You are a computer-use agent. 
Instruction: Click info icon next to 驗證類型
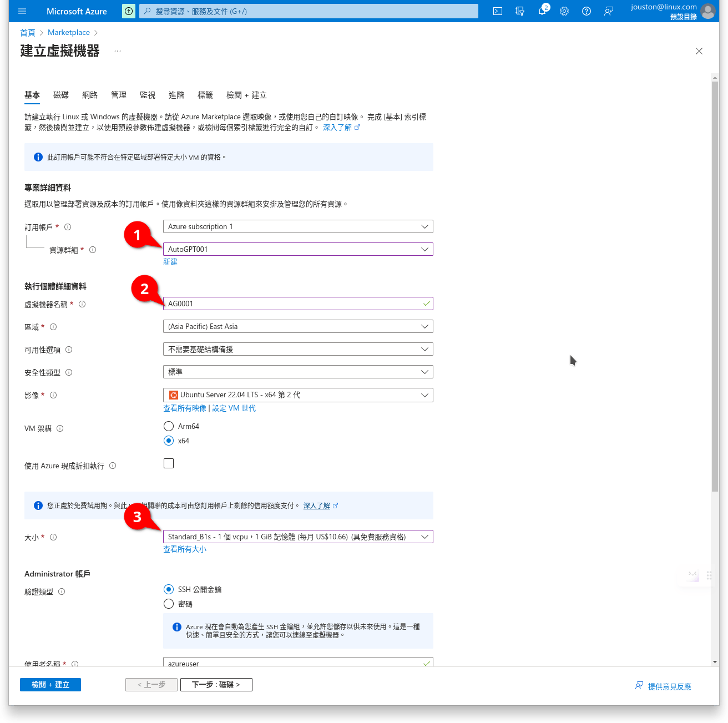[62, 591]
